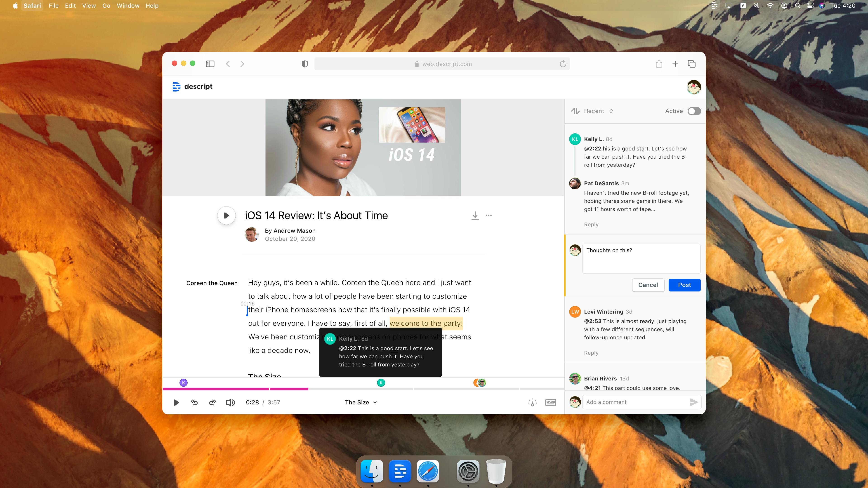Click the menu bar clock 'Tue 4:20'
The height and width of the screenshot is (488, 868).
pos(843,6)
